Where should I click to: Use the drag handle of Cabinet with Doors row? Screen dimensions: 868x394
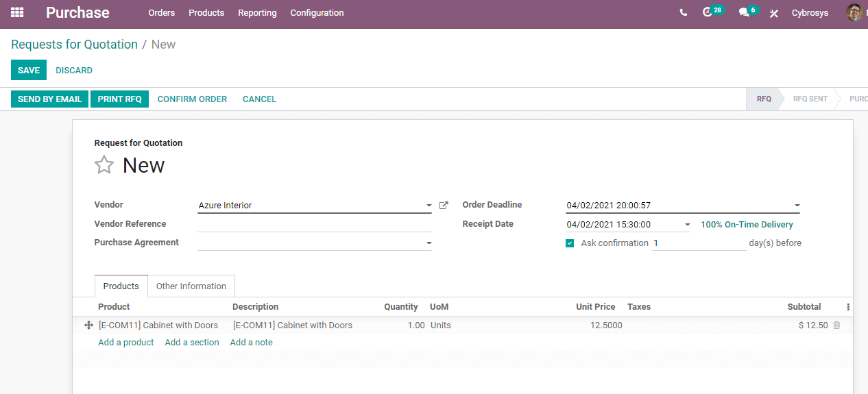(88, 325)
